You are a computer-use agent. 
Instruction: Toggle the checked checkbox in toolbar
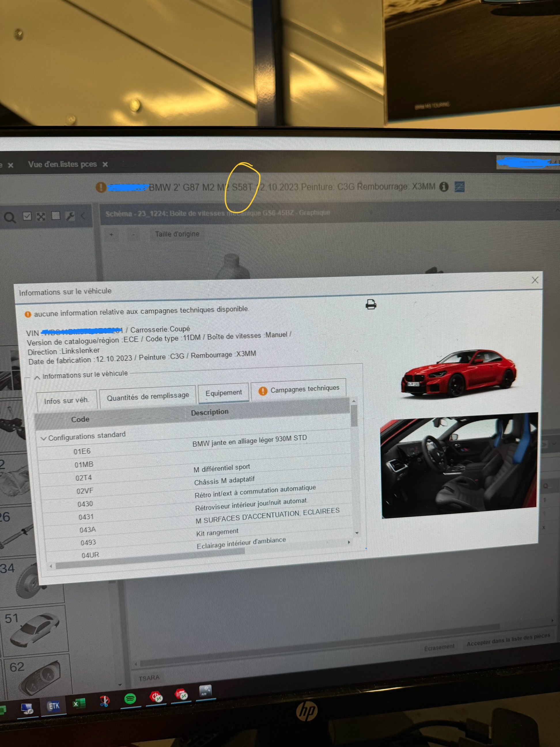(x=27, y=216)
